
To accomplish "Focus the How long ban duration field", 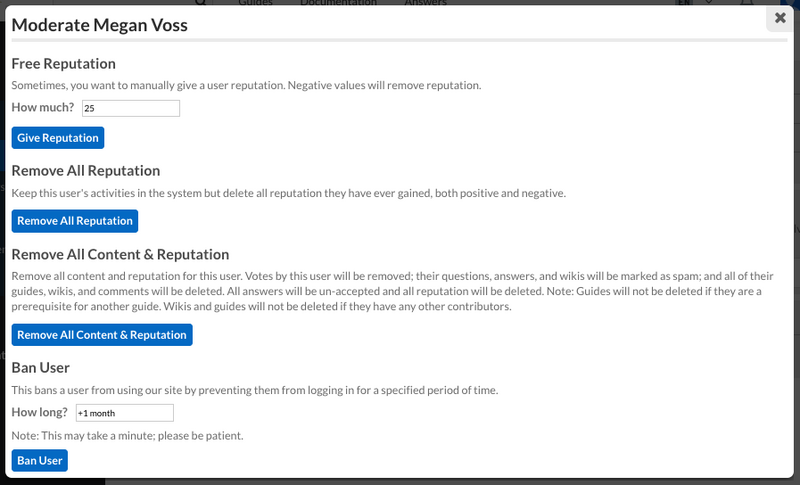I will 124,413.
